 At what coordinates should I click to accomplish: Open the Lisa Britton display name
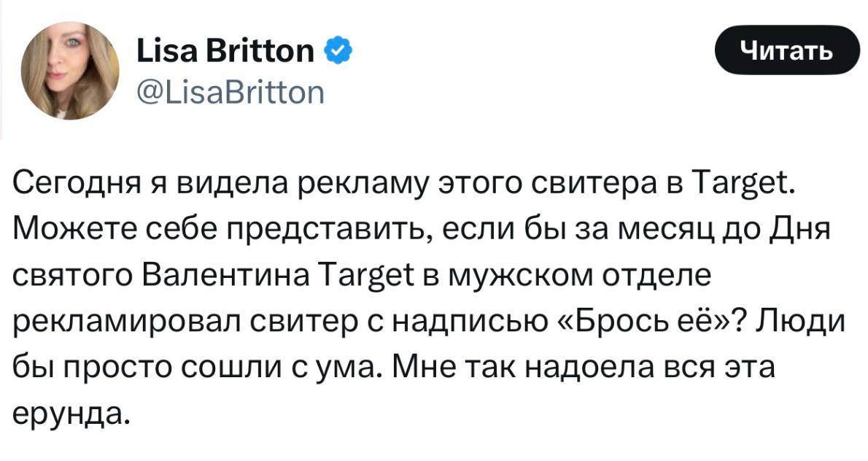coord(225,50)
